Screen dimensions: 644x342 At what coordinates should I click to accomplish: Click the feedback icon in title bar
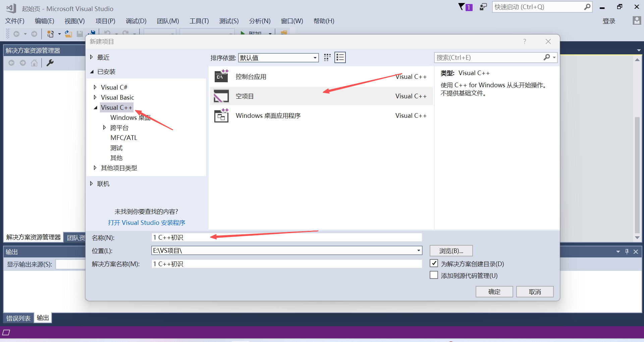pyautogui.click(x=483, y=7)
